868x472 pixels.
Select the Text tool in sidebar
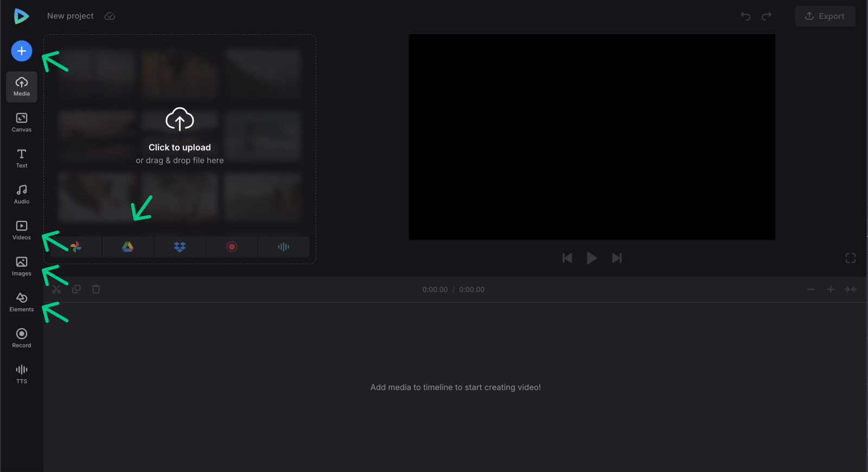(x=22, y=158)
